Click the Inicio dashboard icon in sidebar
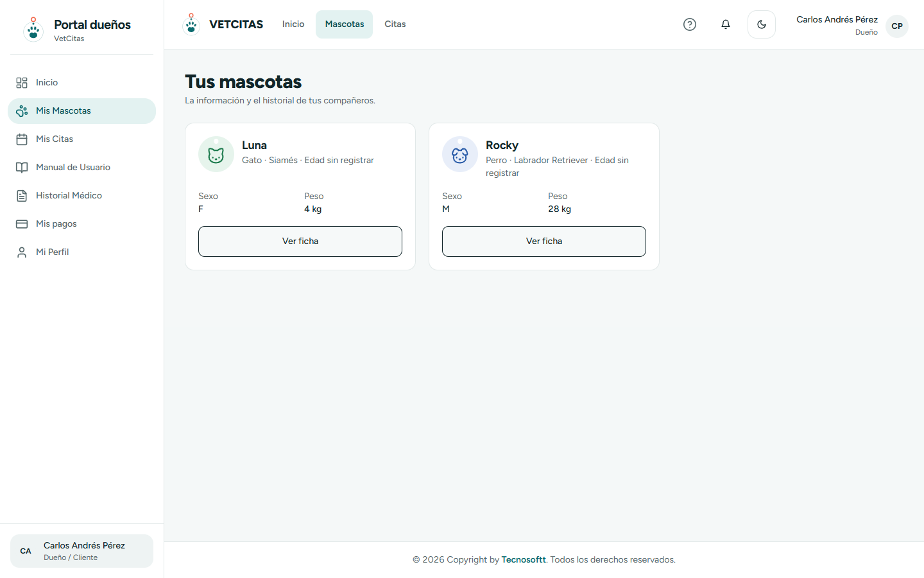The height and width of the screenshot is (578, 924). [22, 83]
